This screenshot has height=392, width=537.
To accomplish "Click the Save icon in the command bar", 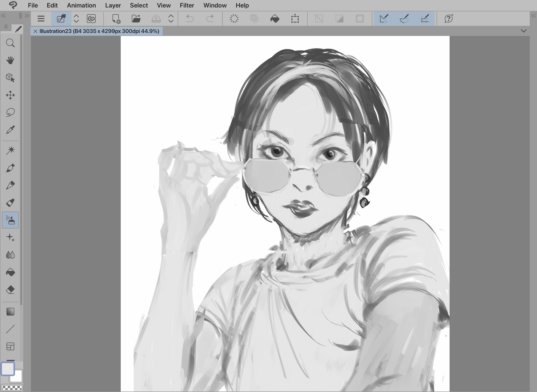I will pyautogui.click(x=156, y=19).
